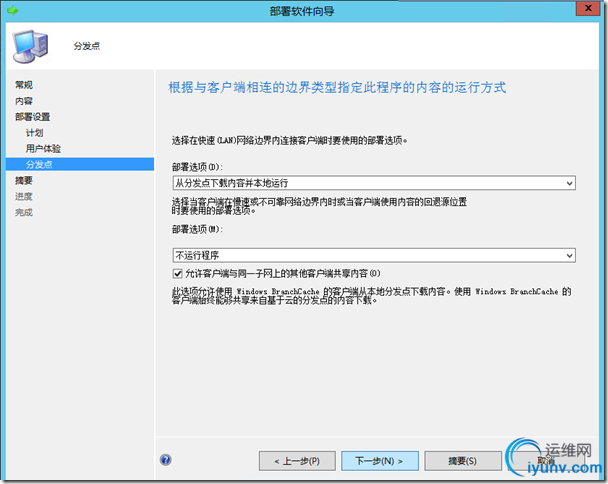
Task: Click the Windows BranchCache description text
Action: tap(371, 296)
